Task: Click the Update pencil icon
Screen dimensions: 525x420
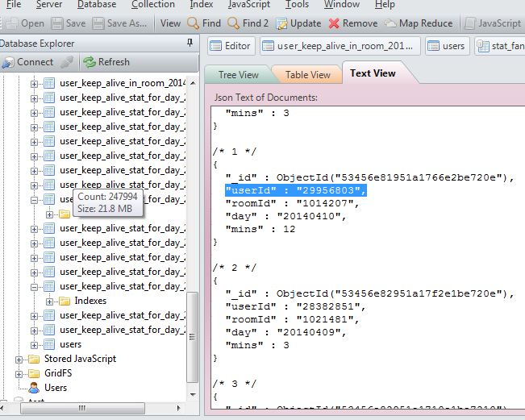Action: tap(281, 23)
